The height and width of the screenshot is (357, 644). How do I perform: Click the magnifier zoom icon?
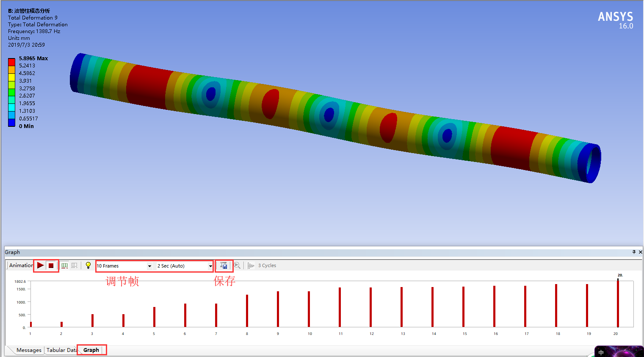click(x=237, y=265)
